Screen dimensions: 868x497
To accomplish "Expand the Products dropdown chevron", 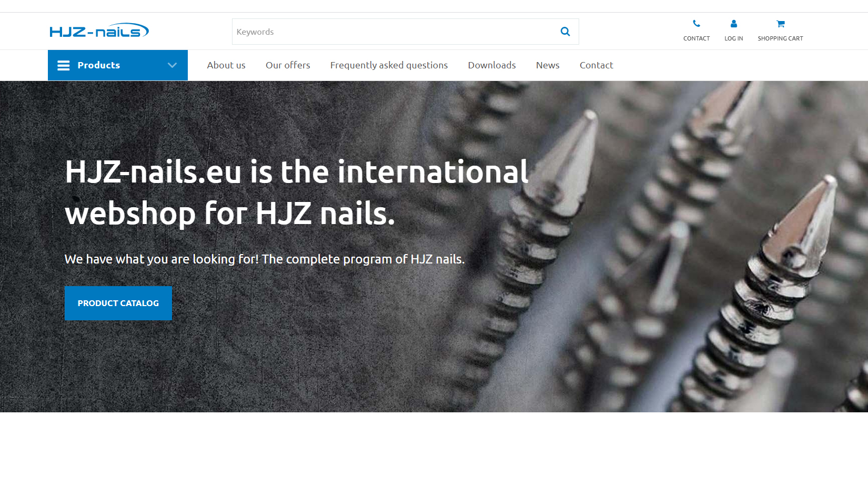I will [171, 65].
